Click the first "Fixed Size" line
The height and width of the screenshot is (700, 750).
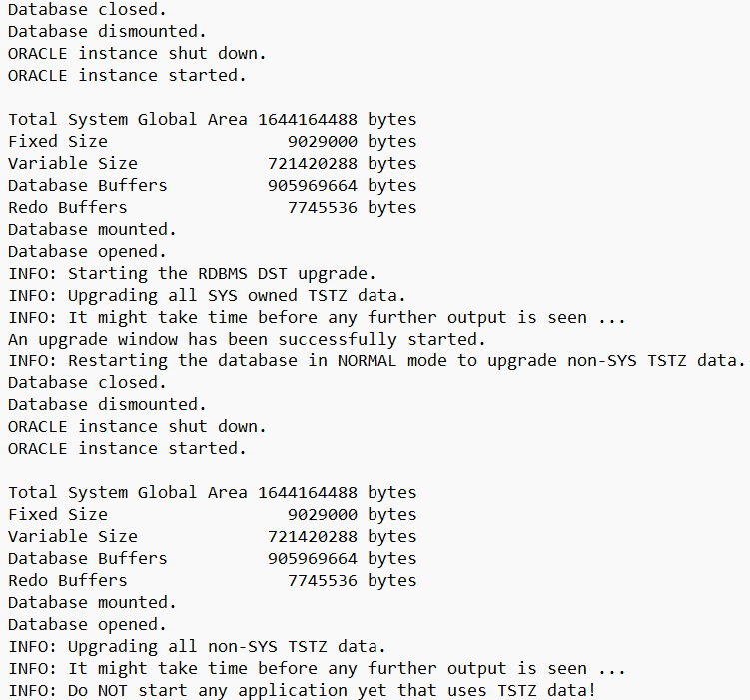(x=212, y=141)
